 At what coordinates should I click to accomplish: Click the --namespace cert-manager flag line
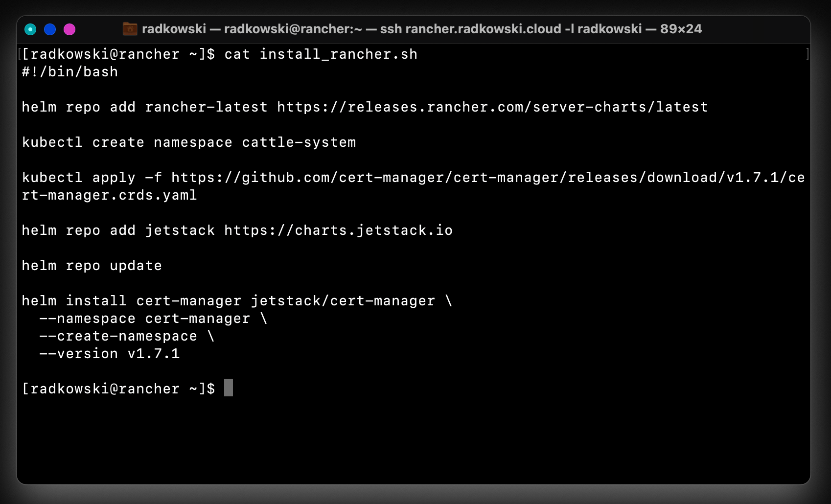click(x=153, y=319)
